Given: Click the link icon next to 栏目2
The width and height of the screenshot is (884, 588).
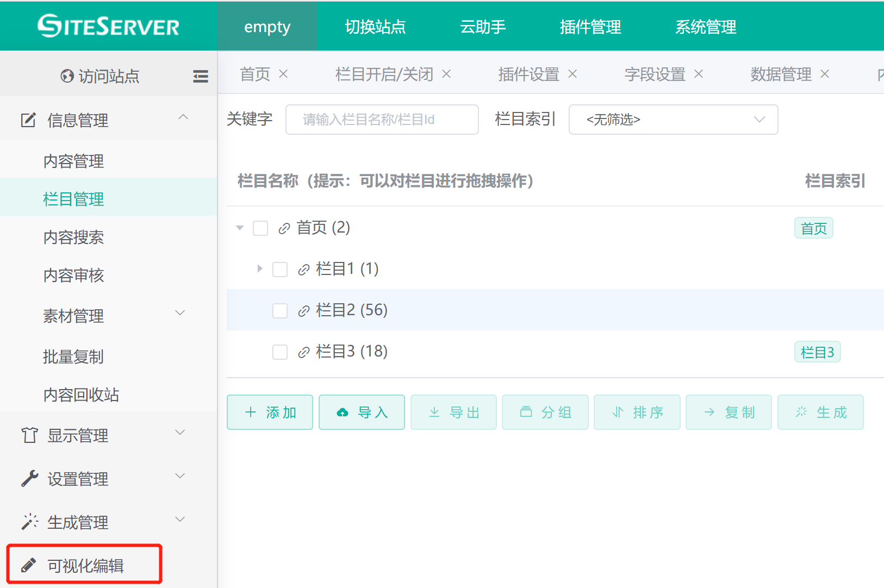Looking at the screenshot, I should click(x=304, y=311).
